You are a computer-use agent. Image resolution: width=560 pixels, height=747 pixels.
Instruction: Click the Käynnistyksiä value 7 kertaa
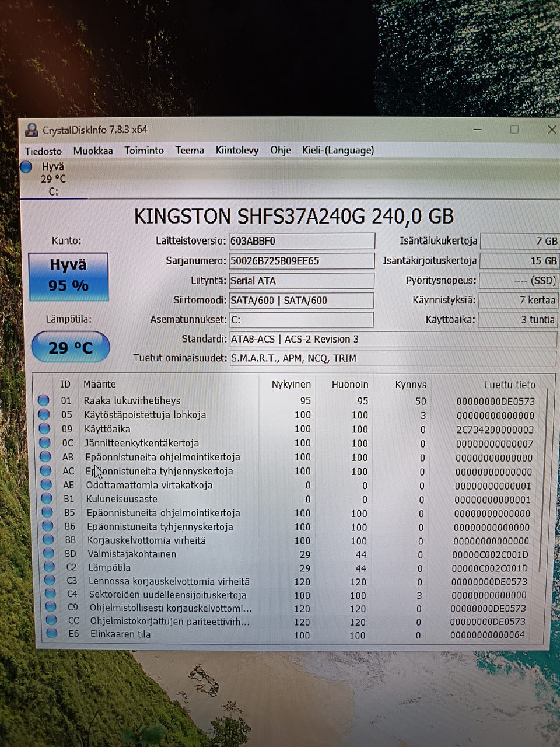(x=518, y=300)
